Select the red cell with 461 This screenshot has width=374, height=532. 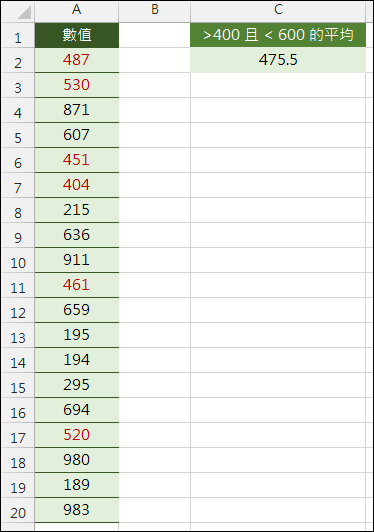[77, 285]
